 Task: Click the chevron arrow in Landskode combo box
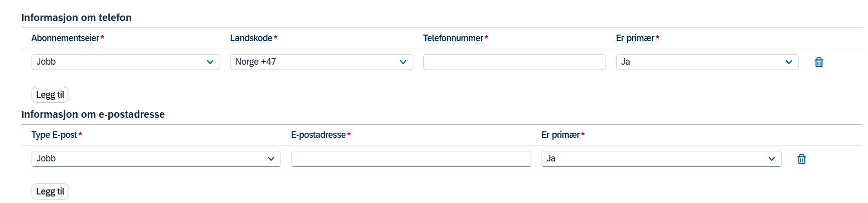point(403,62)
